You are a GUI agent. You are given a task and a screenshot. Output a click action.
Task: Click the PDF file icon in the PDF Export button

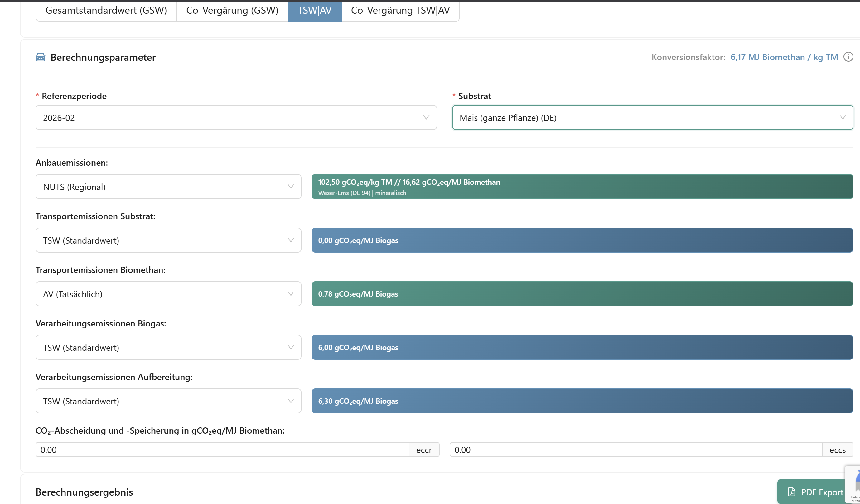point(791,492)
